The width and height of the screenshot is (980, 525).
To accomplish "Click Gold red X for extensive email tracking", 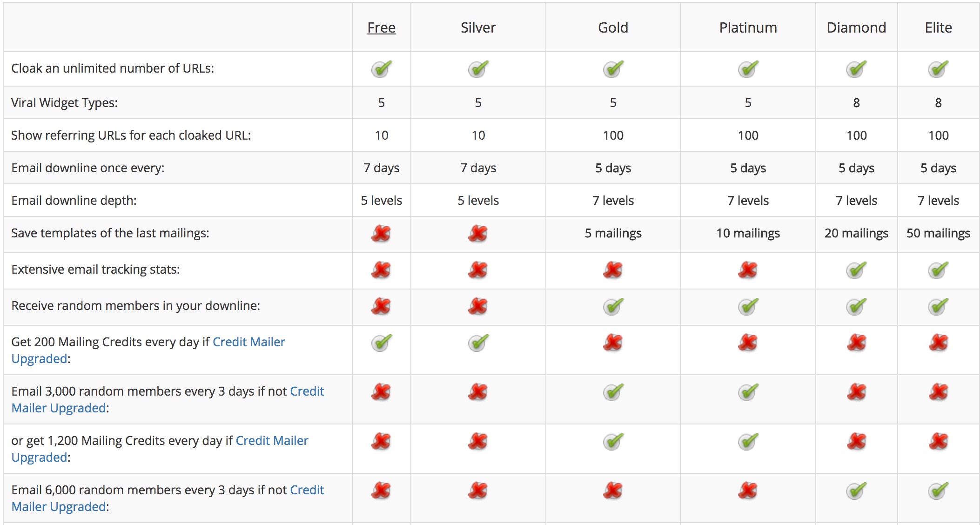I will point(613,270).
